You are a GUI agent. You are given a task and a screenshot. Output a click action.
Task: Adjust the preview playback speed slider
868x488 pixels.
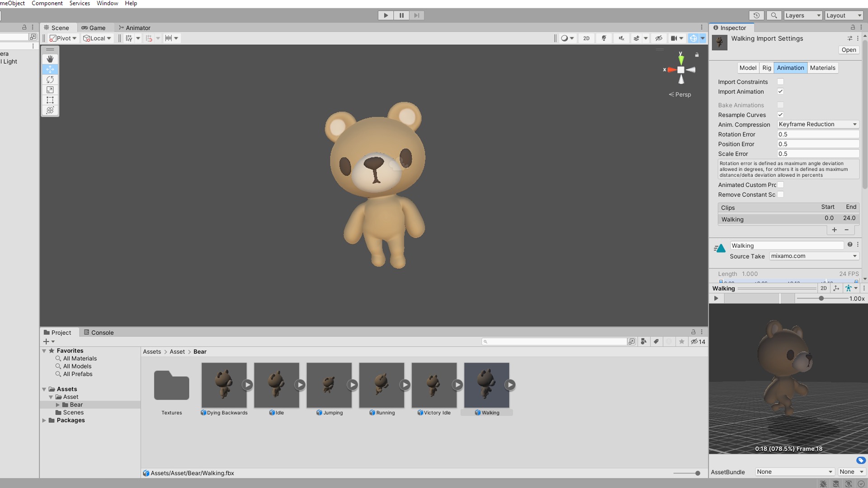click(x=821, y=299)
